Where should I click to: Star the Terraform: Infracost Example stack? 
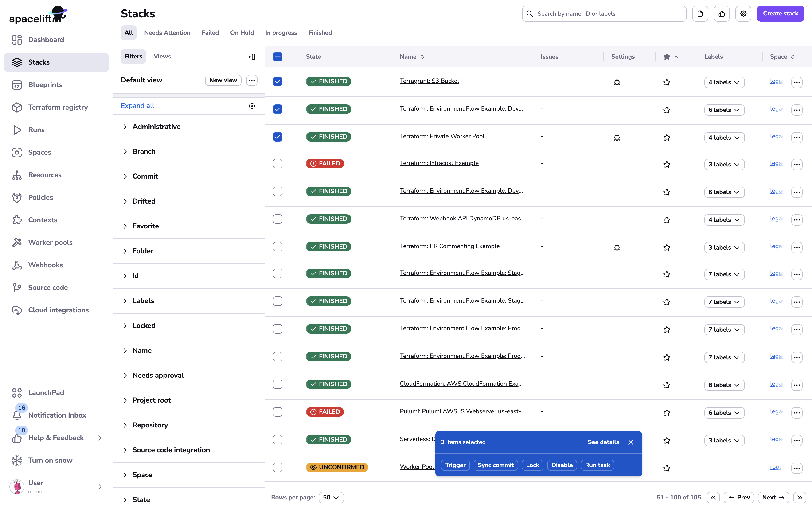667,164
